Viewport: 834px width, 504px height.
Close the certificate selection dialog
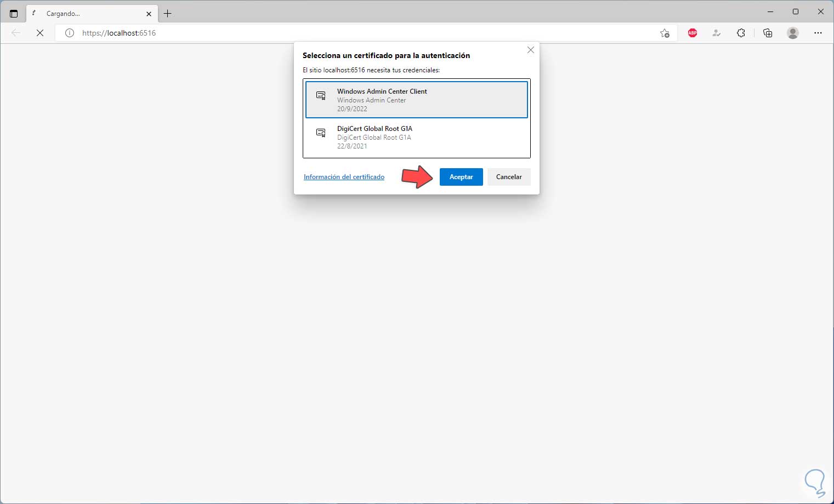point(530,50)
